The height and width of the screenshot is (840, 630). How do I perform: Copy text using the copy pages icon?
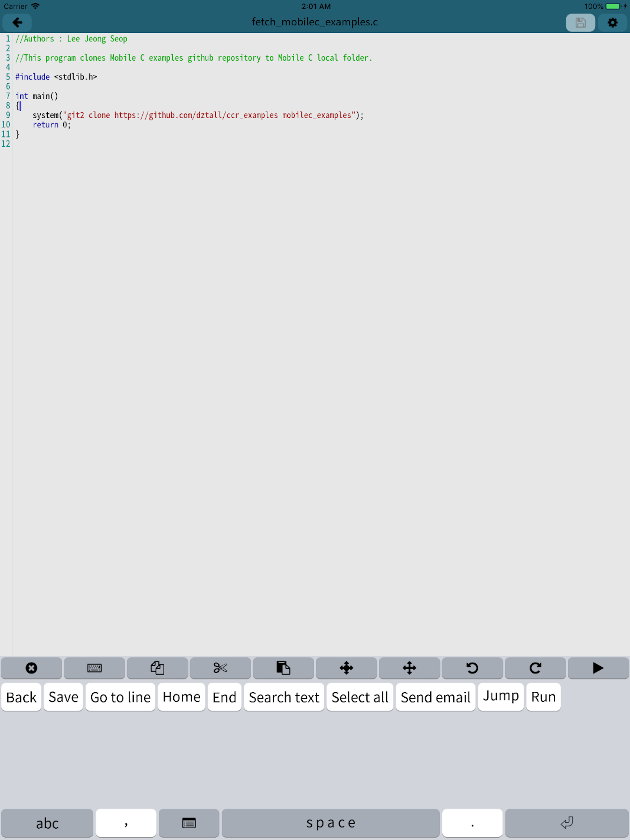[157, 668]
